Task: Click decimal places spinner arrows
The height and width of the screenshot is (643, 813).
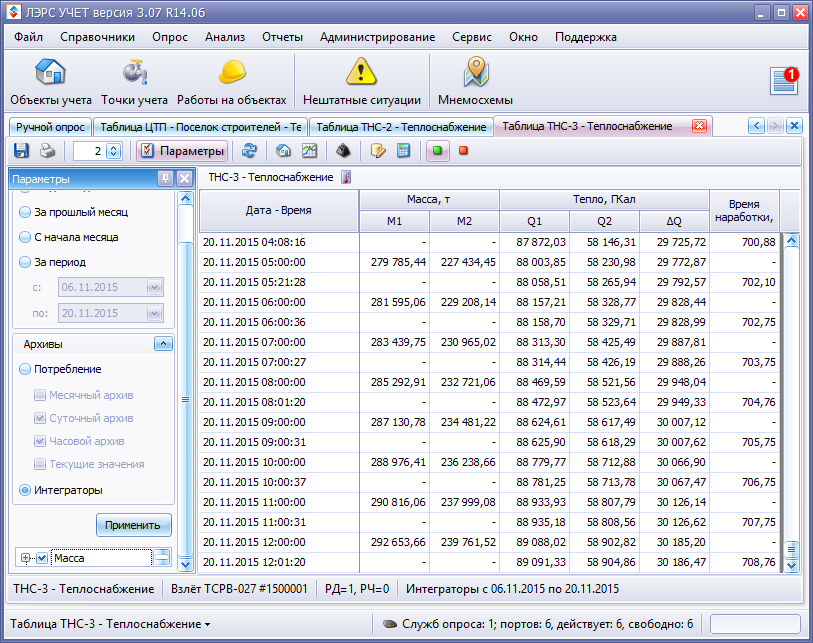Action: (x=114, y=151)
